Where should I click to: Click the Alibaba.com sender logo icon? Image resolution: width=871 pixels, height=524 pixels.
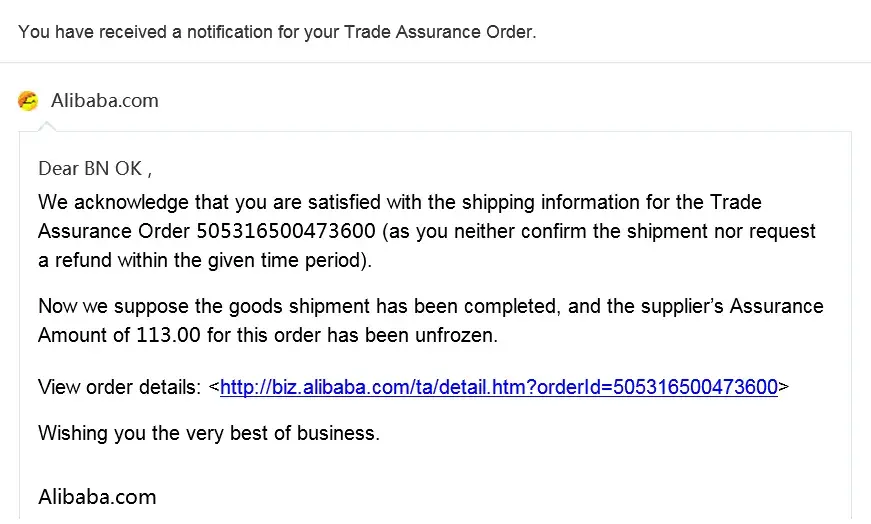point(28,101)
